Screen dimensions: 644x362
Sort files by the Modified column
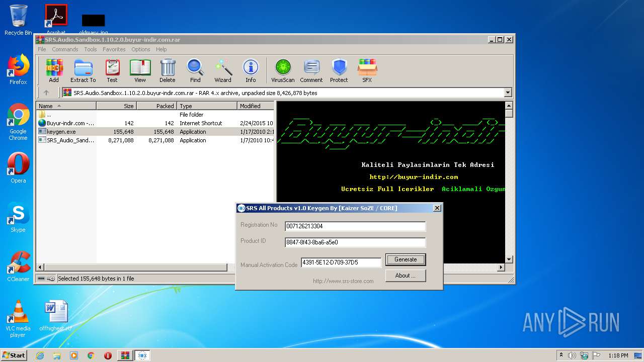coord(256,106)
